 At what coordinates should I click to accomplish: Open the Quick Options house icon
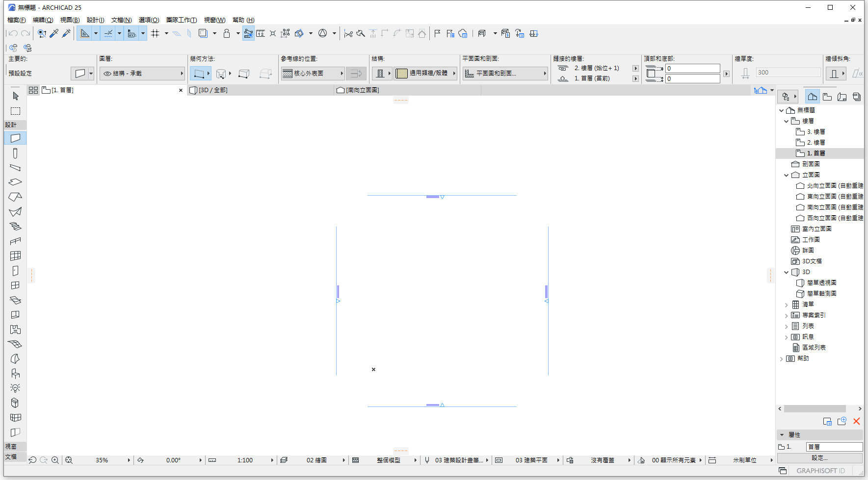[x=760, y=90]
